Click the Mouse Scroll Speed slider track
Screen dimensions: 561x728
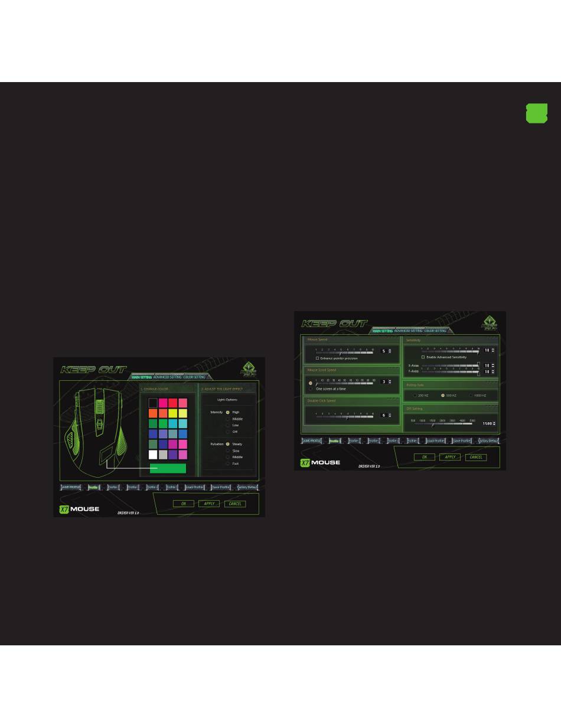(x=344, y=383)
